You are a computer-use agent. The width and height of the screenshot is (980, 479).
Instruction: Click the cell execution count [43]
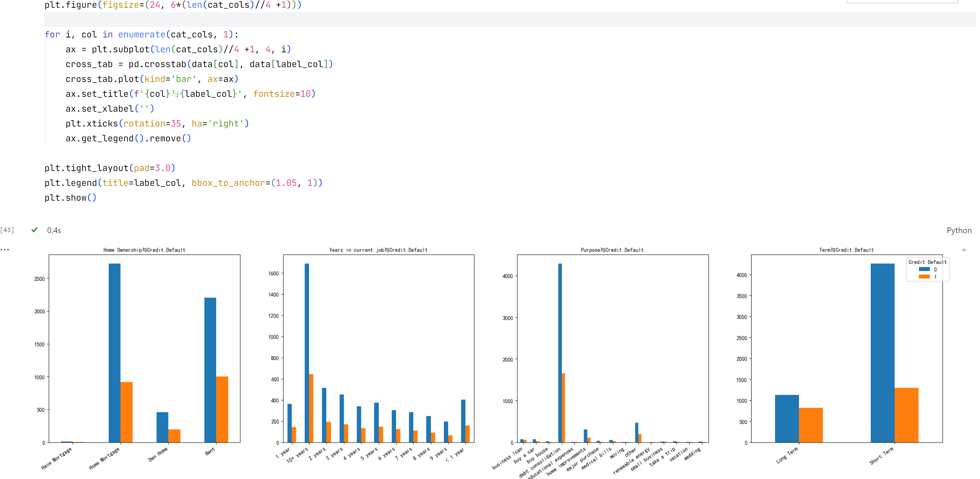[7, 230]
